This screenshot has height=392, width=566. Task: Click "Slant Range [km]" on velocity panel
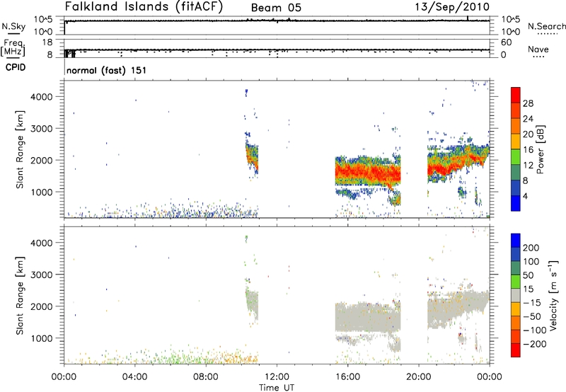click(20, 295)
